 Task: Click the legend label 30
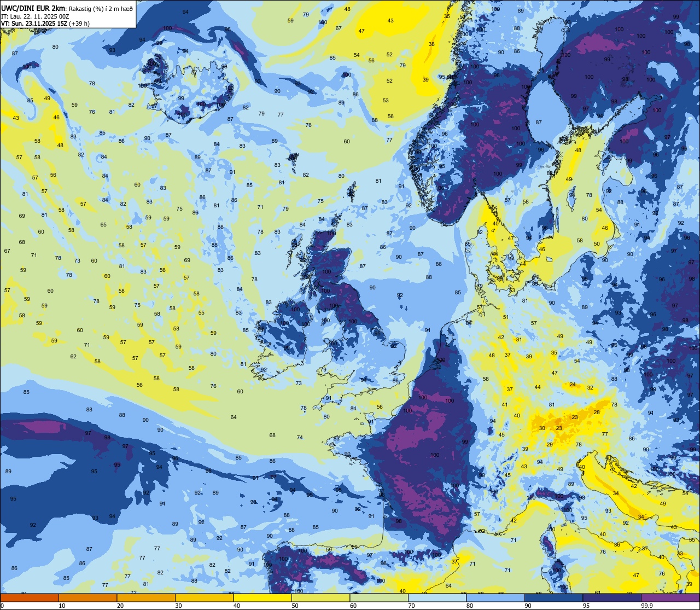[178, 606]
